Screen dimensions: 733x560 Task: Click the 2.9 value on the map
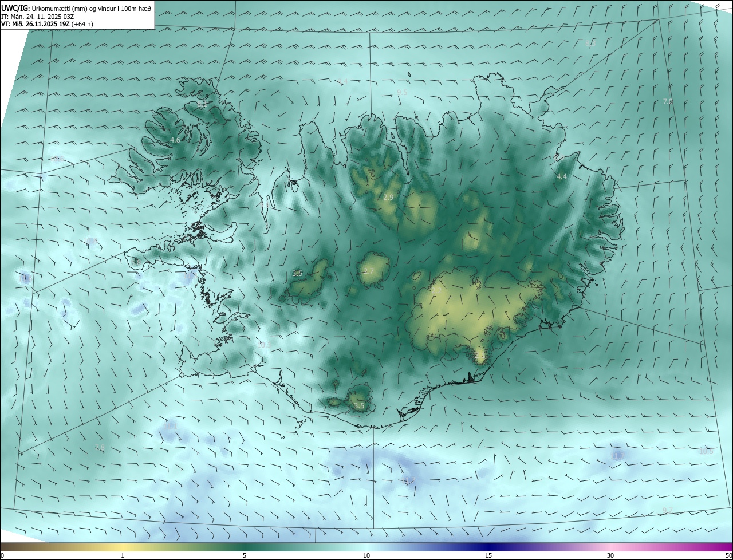[388, 198]
